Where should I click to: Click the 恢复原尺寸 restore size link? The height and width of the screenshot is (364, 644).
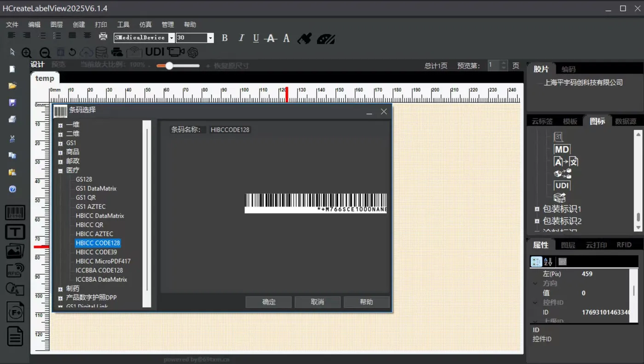231,66
